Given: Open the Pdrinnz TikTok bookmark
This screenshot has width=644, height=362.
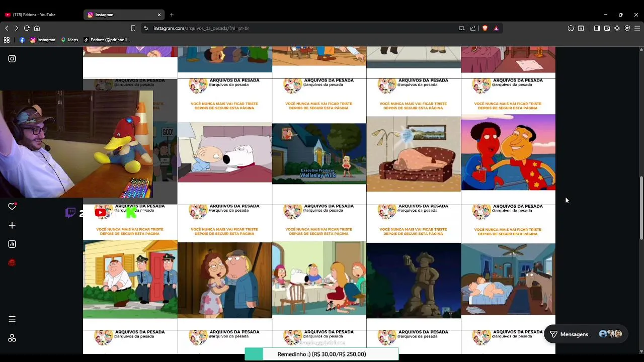Looking at the screenshot, I should click(x=107, y=40).
